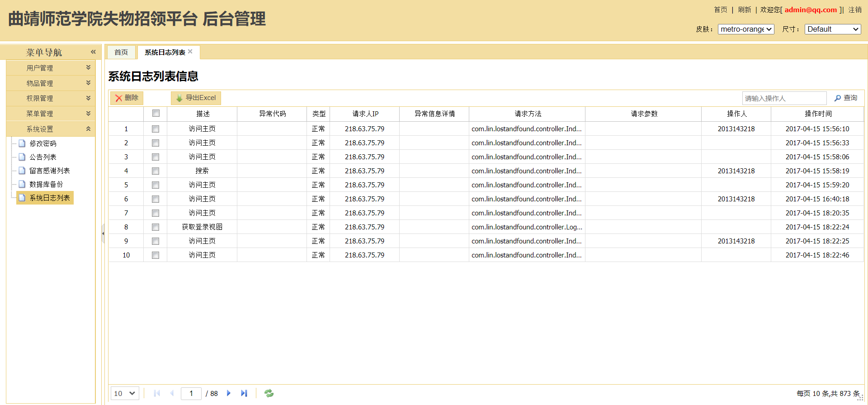Go to the next page
Viewport: 868px width, 405px height.
click(x=229, y=393)
